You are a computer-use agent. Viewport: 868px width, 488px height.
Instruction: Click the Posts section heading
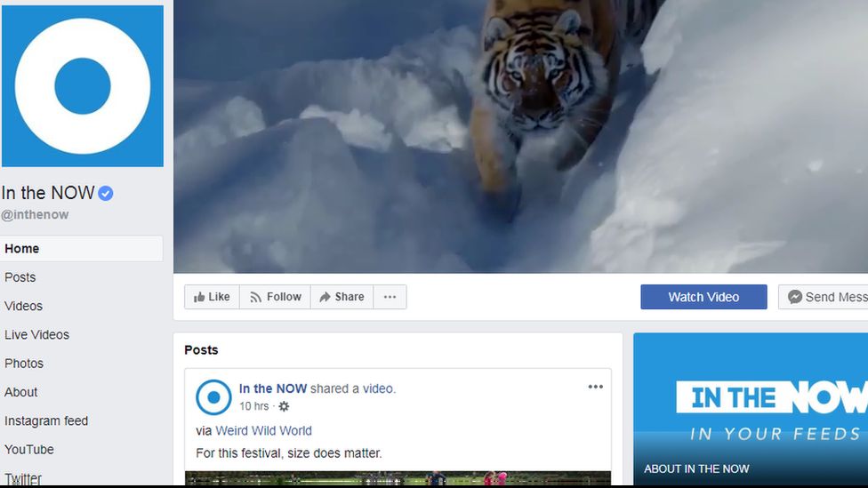[201, 349]
